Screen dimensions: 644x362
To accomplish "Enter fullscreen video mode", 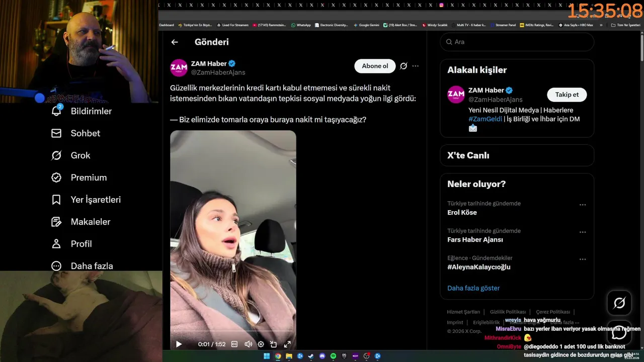I will click(287, 344).
